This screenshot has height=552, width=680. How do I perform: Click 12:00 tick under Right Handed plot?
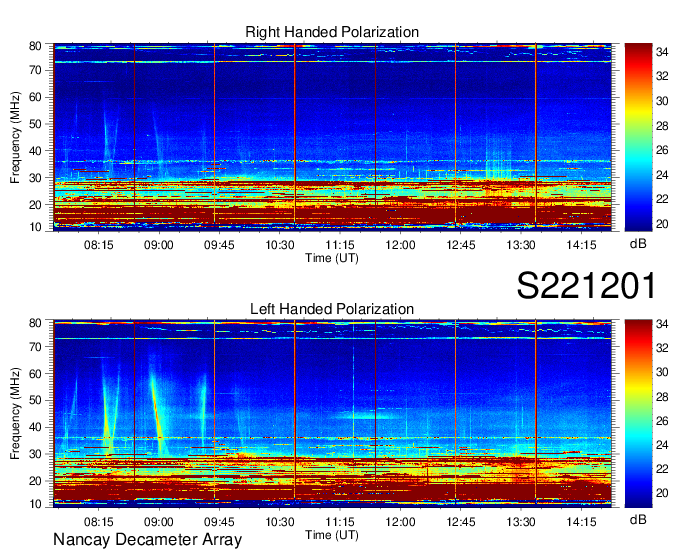coord(400,245)
